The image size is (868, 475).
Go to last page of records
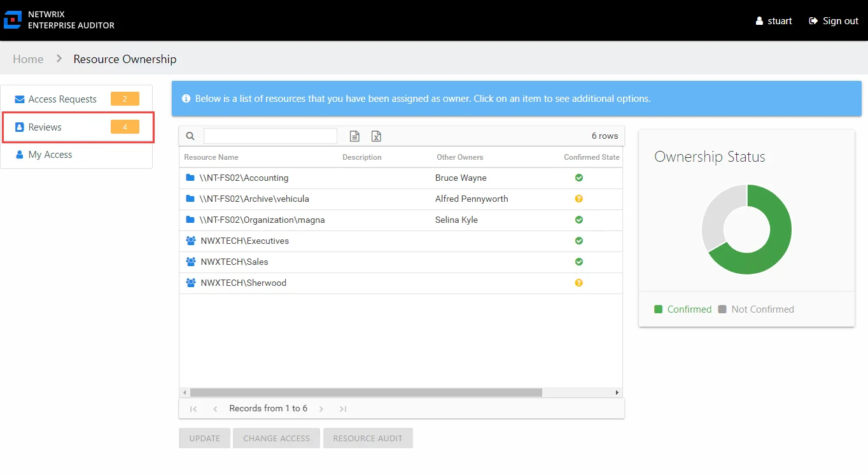(x=343, y=409)
